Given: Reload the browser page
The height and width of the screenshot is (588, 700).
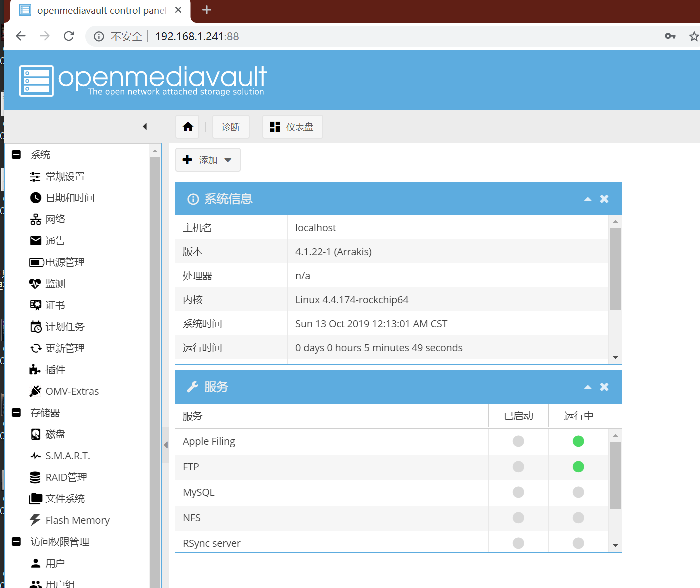Looking at the screenshot, I should pos(69,36).
